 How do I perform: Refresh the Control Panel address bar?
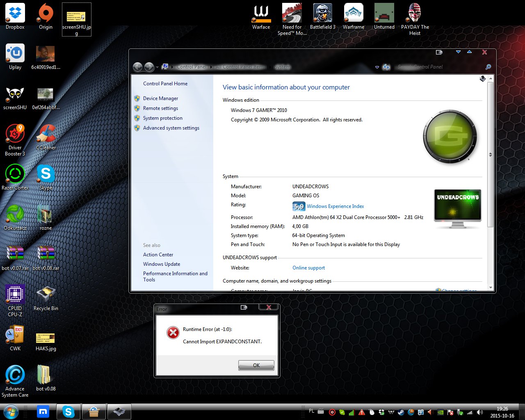point(386,67)
